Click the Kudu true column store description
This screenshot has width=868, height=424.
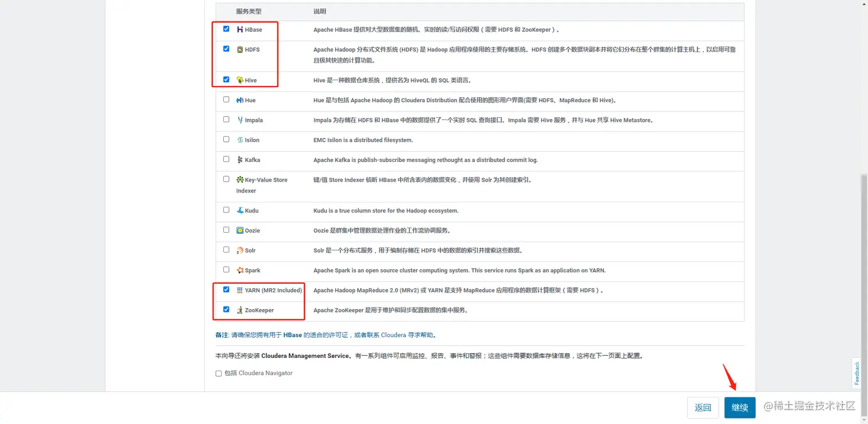pos(386,211)
